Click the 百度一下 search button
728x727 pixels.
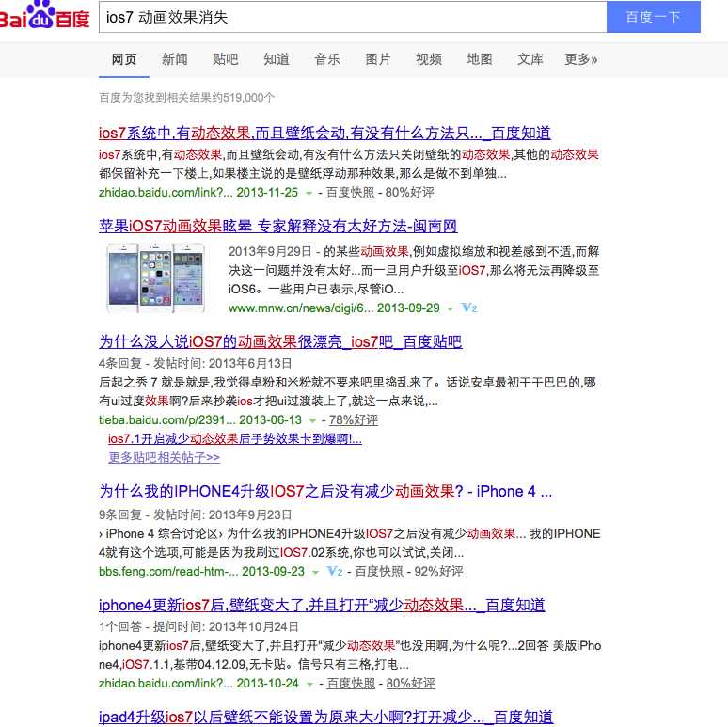654,17
